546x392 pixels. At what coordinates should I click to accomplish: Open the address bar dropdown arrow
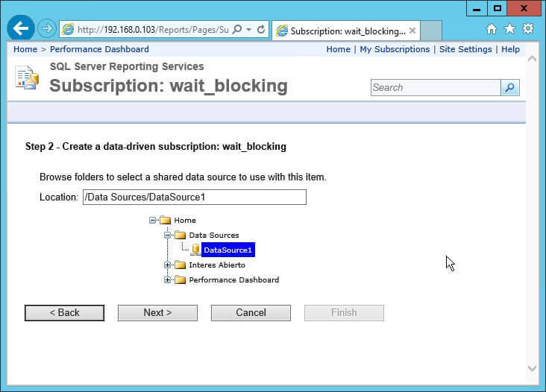point(248,30)
